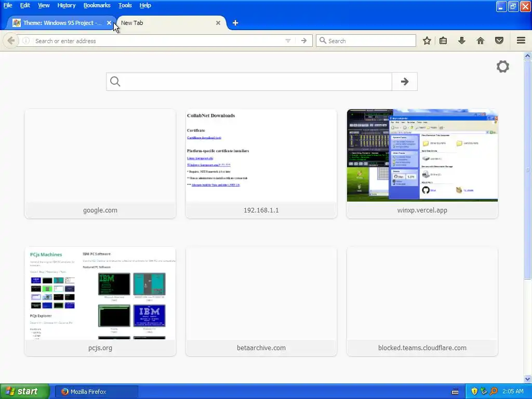
Task: Click the back navigation arrow
Action: pyautogui.click(x=11, y=41)
